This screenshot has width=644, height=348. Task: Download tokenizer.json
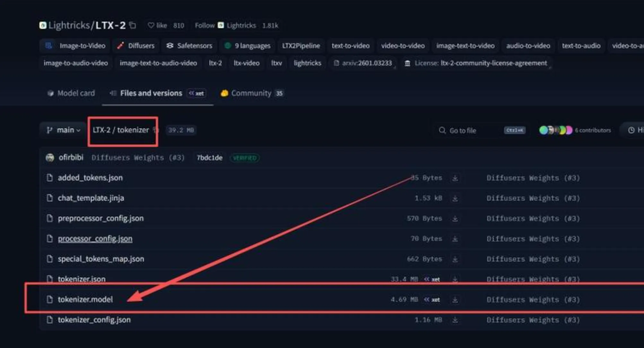tap(455, 279)
